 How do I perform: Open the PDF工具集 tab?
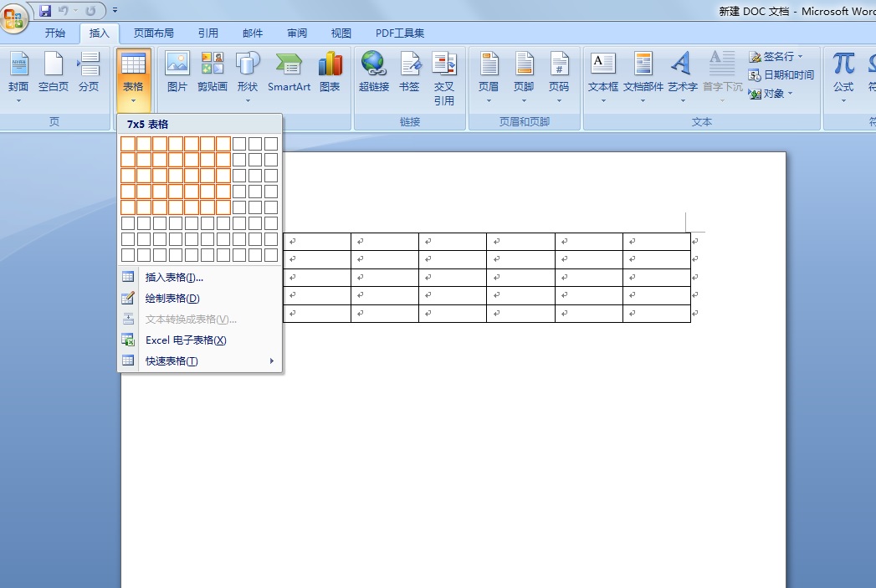coord(400,33)
